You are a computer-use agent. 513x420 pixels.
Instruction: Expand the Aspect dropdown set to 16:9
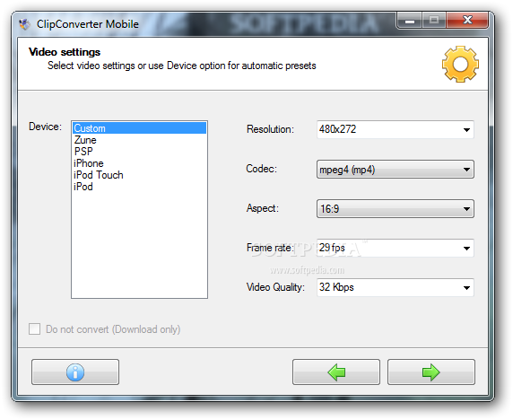[x=396, y=209]
